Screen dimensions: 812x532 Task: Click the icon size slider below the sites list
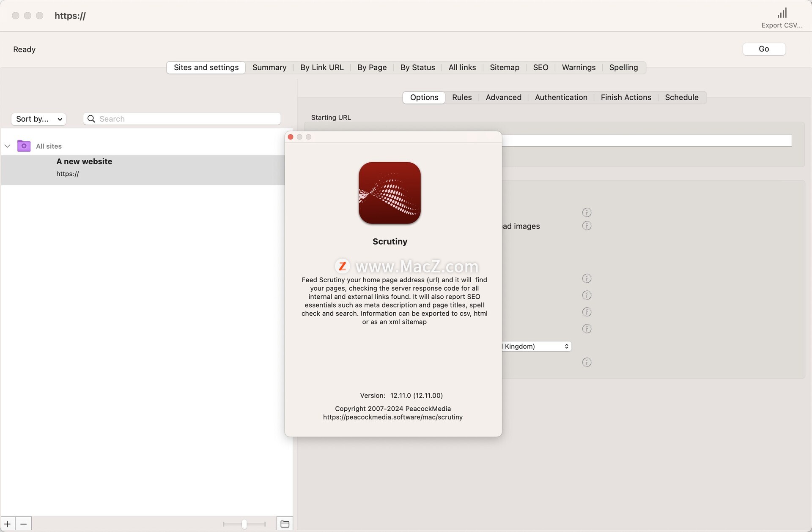(244, 524)
